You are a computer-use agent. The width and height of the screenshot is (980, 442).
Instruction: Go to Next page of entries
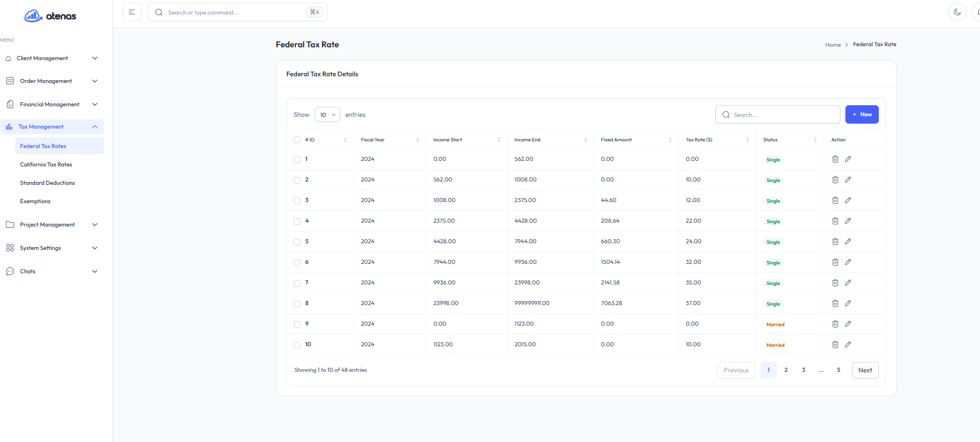(x=865, y=370)
